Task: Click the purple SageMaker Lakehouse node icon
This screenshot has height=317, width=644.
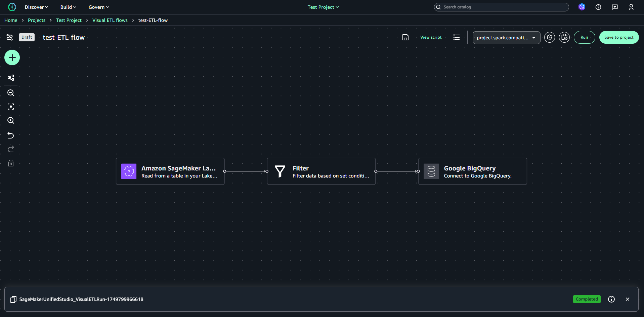Action: pyautogui.click(x=129, y=171)
